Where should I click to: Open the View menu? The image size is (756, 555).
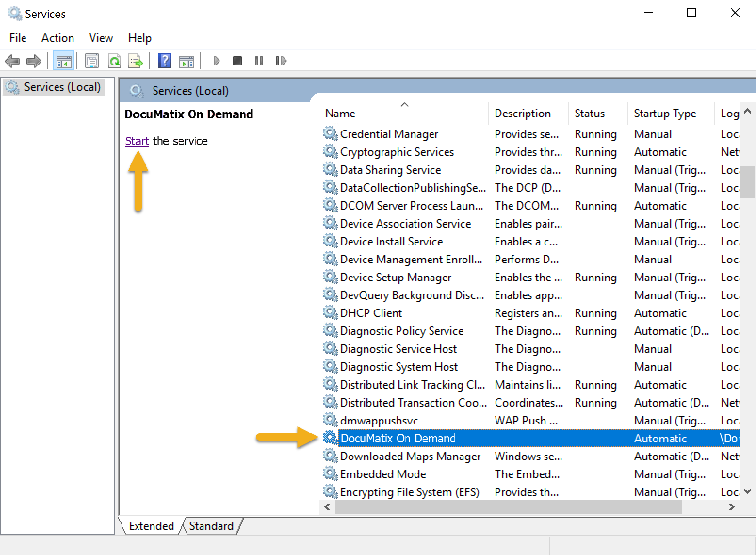101,38
